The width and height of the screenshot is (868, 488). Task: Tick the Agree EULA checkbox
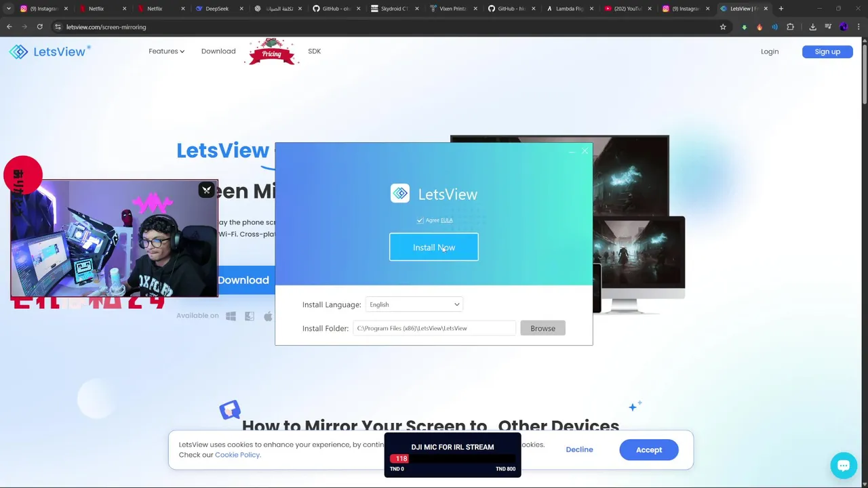[x=420, y=220]
